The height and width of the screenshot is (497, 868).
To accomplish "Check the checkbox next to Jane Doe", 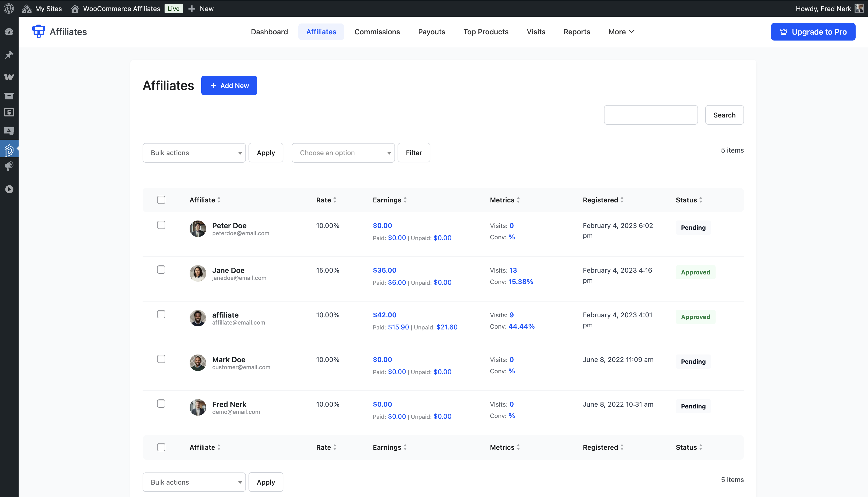I will 161,269.
